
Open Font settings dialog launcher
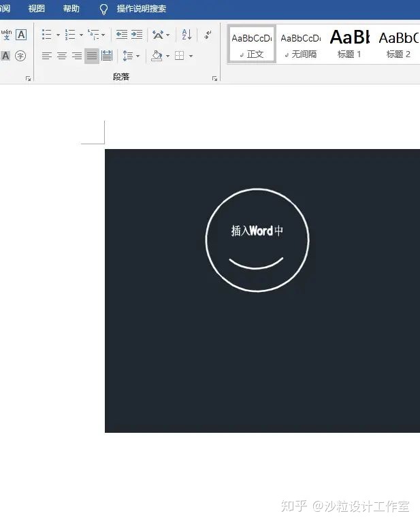(x=28, y=78)
